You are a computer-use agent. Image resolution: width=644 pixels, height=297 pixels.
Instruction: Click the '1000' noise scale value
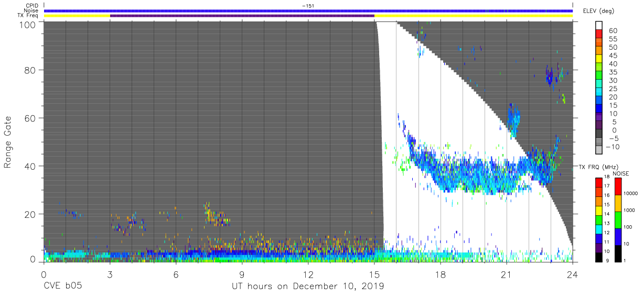coord(630,211)
